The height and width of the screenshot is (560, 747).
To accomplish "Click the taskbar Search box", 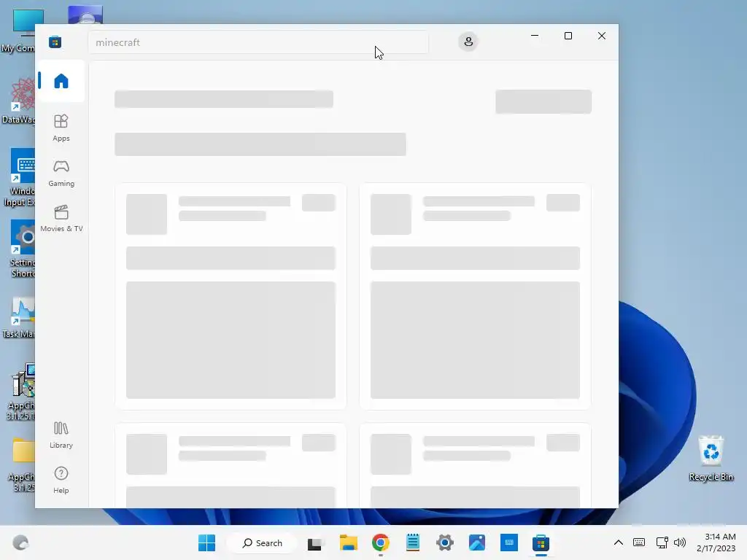I will 262,542.
